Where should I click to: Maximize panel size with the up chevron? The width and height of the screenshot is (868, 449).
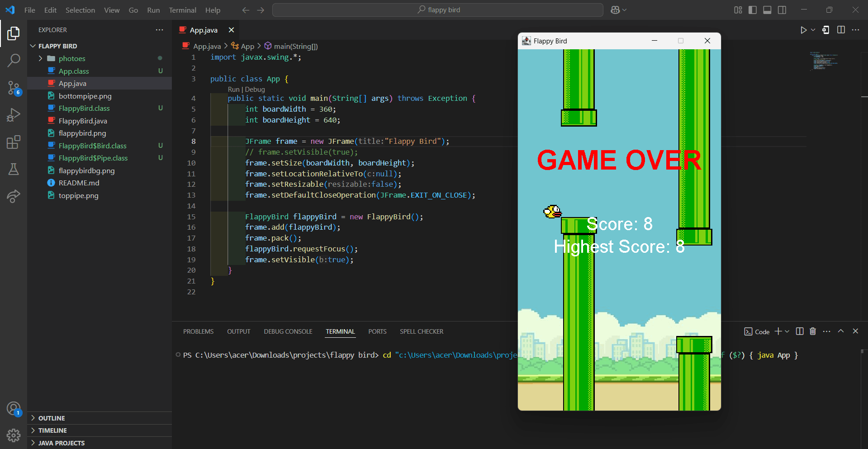pyautogui.click(x=841, y=331)
